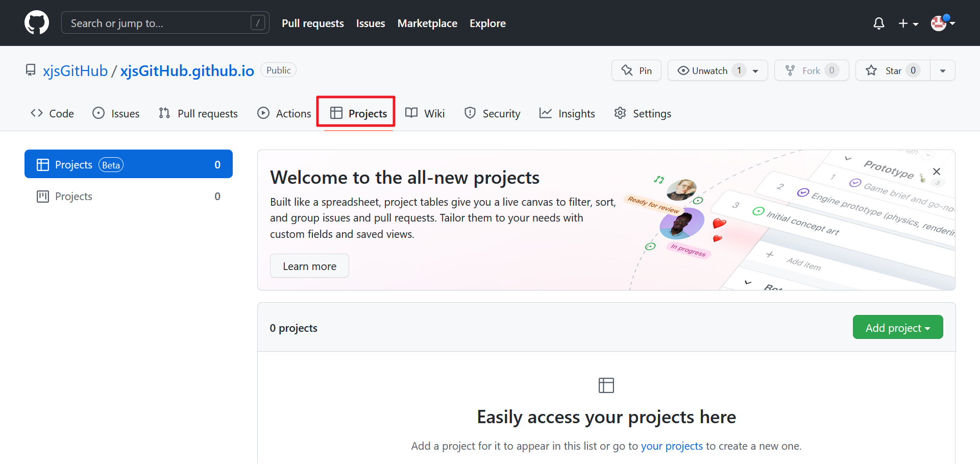The image size is (980, 464).
Task: Expand the Star lists dropdown arrow
Action: pos(943,70)
